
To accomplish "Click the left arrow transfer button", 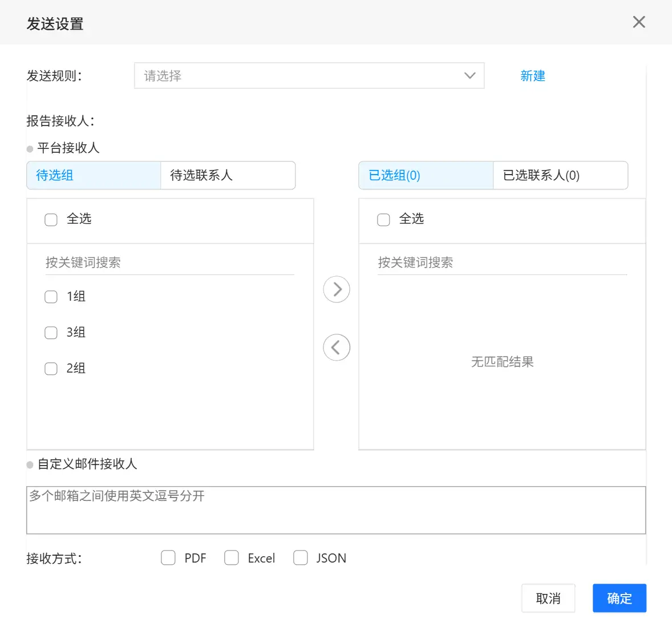I will tap(337, 347).
